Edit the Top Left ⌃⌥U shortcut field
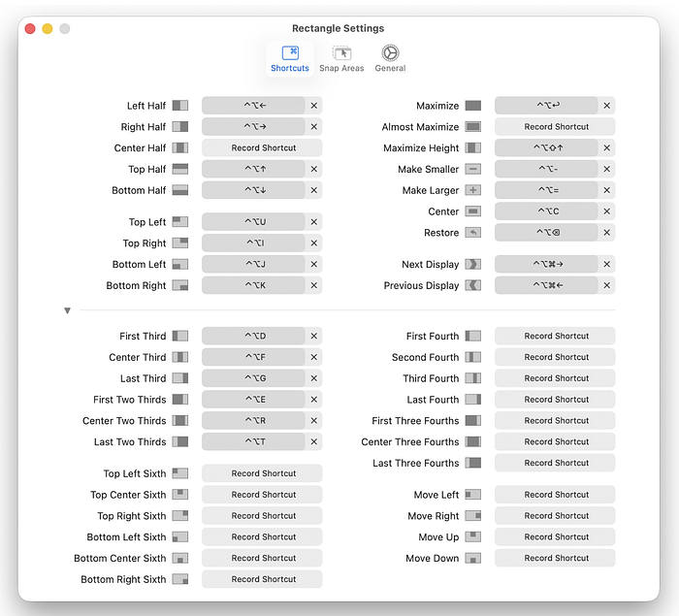This screenshot has width=679, height=616. click(x=253, y=222)
